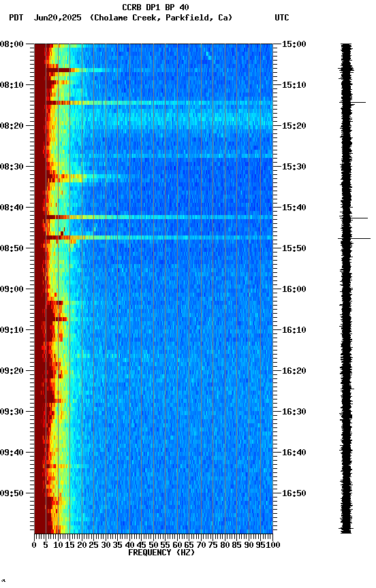Screen dimensions: 376x588
Task: Click the frequency axis label "65"
Action: point(189,545)
